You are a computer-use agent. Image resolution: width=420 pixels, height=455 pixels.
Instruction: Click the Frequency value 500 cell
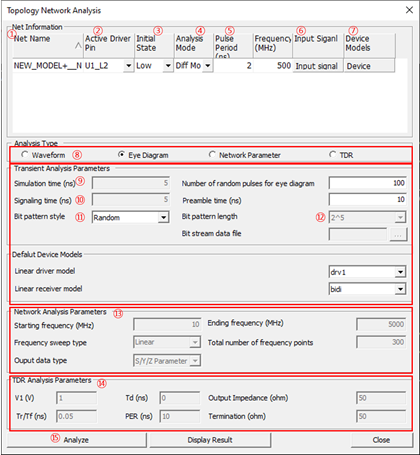pyautogui.click(x=273, y=66)
